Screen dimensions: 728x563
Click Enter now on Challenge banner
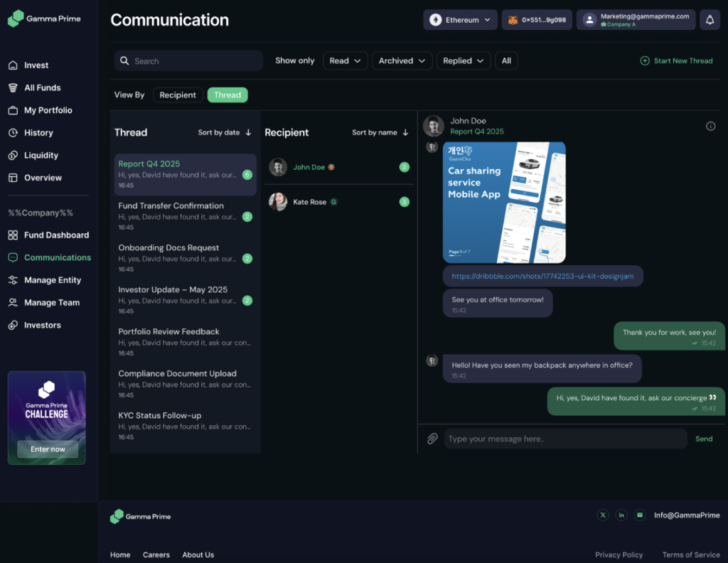[48, 449]
